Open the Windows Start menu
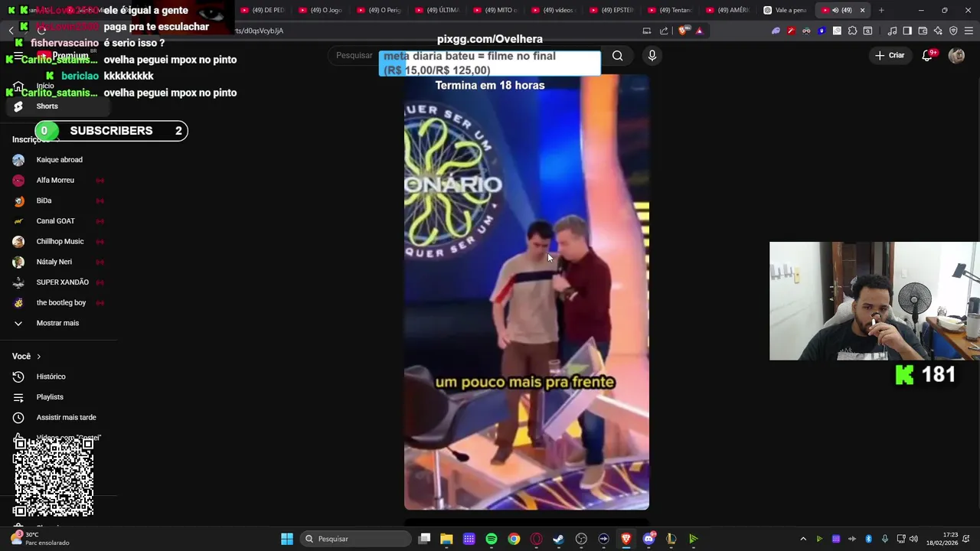The height and width of the screenshot is (551, 980). (287, 539)
